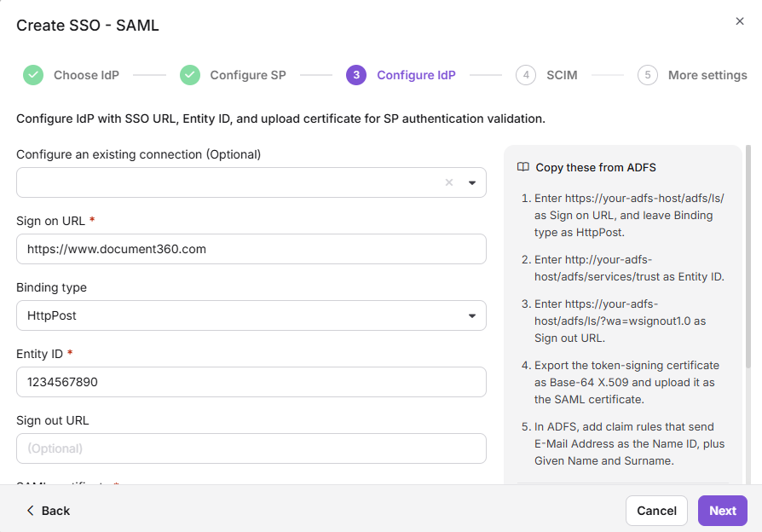Close the Create SSO - SAML dialog
Viewport: 762px width, 532px height.
[x=740, y=21]
